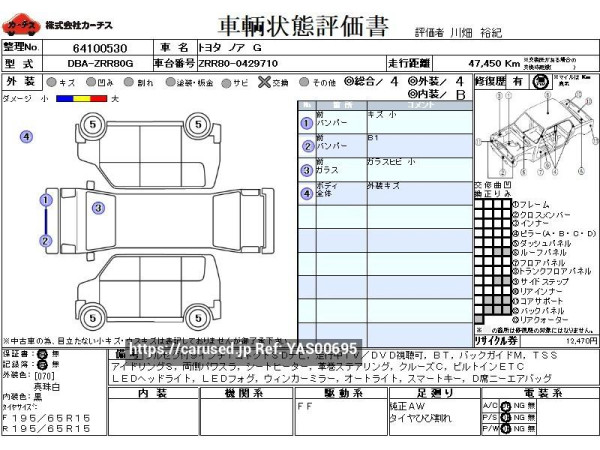This screenshot has height=450, width=600.
Task: Click the 修復歴 label
Action: pyautogui.click(x=490, y=82)
